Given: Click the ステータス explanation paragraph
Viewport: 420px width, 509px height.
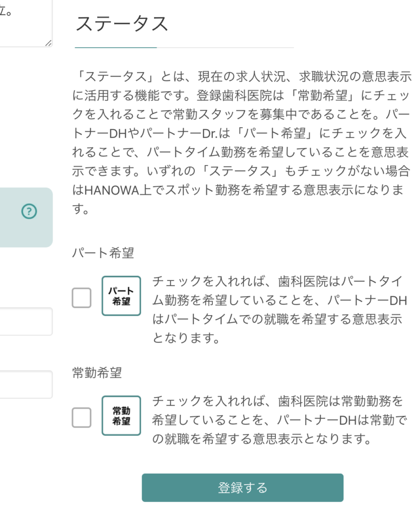Looking at the screenshot, I should click(x=242, y=143).
